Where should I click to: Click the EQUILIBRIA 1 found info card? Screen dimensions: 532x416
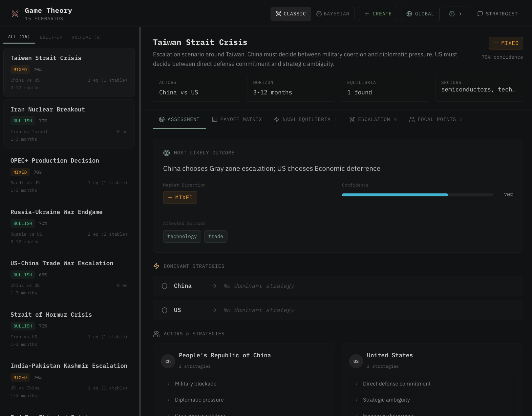click(385, 88)
